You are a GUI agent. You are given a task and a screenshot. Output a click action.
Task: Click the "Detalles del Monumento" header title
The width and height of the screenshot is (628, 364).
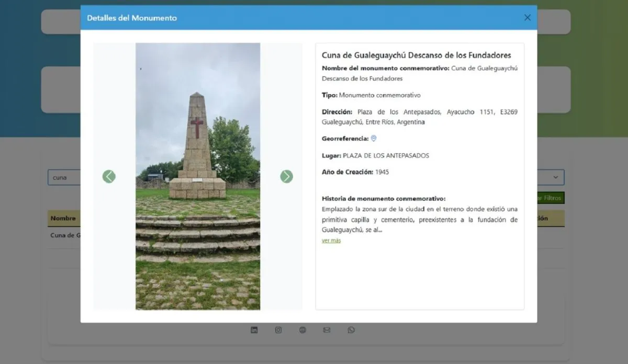[x=132, y=18]
